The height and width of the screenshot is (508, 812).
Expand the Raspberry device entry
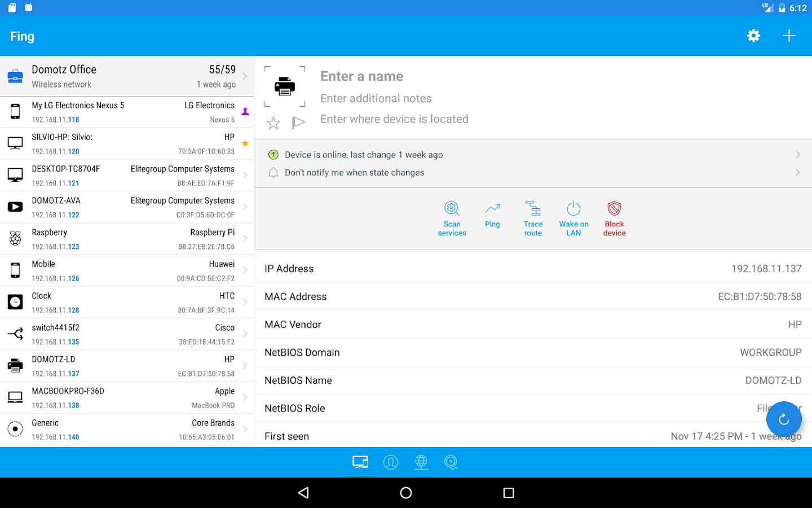tap(127, 238)
